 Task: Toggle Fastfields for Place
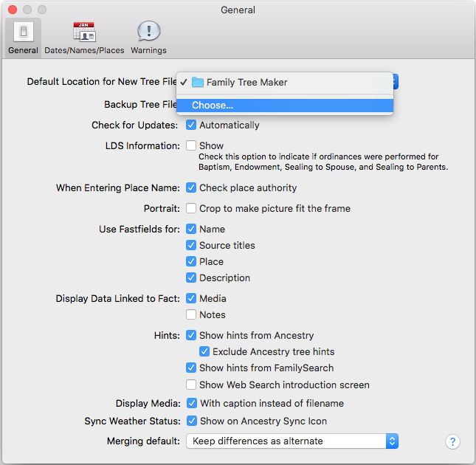191,261
